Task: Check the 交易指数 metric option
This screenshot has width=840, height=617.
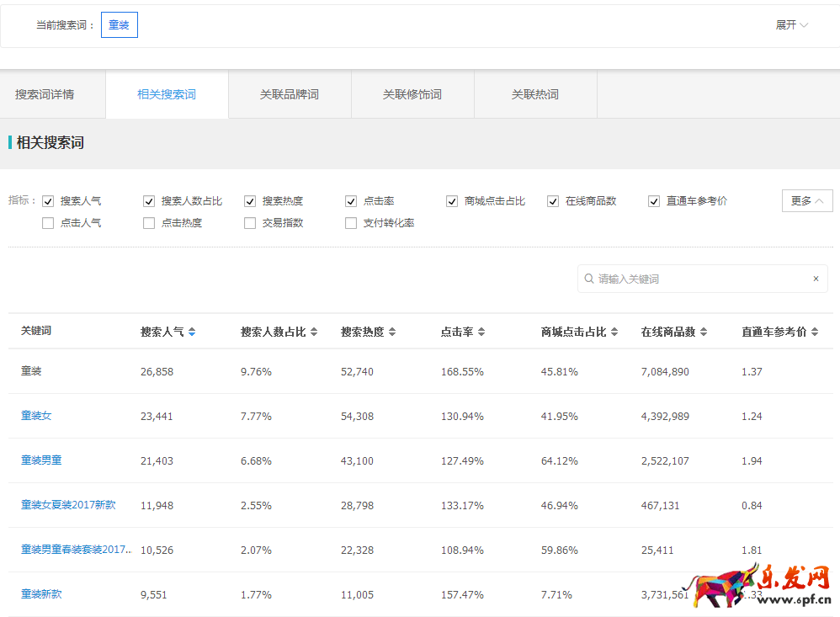Action: pyautogui.click(x=249, y=222)
